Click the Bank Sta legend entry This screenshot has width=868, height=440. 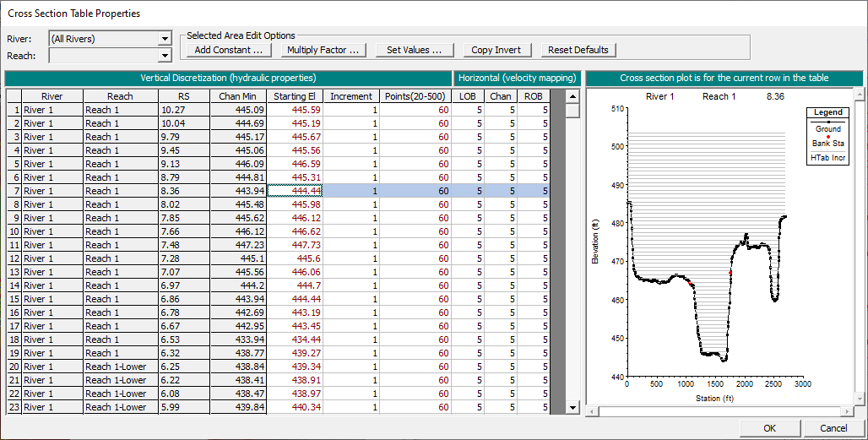tap(827, 143)
